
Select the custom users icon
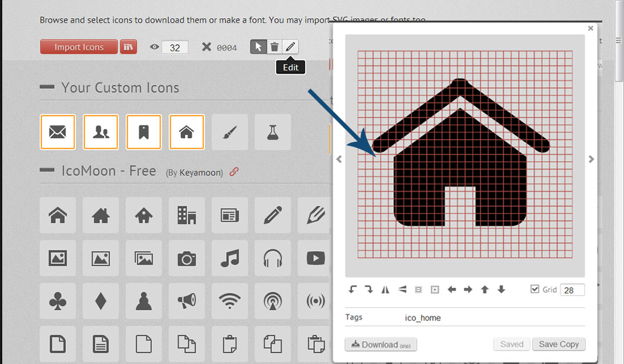tap(101, 132)
